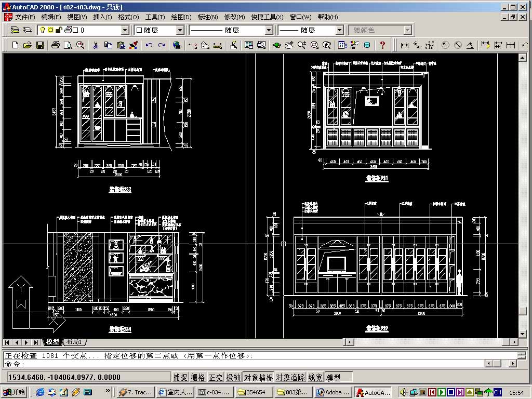Toggle 正交 (Ortho) mode
The image size is (532, 399).
click(216, 377)
